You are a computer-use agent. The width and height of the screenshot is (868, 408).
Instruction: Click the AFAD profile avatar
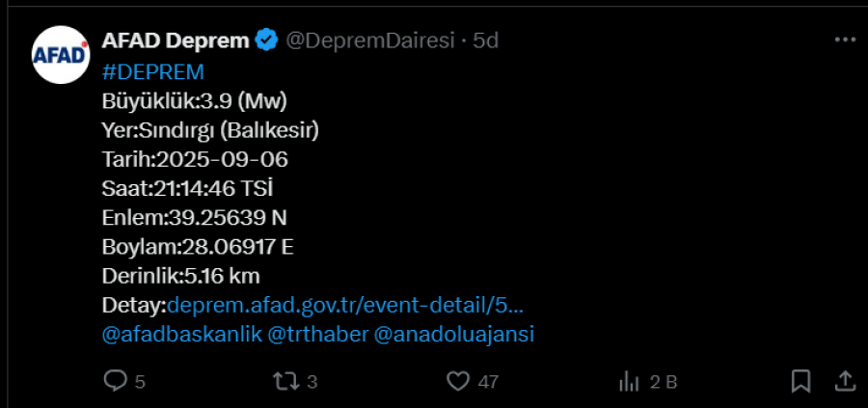(x=61, y=55)
